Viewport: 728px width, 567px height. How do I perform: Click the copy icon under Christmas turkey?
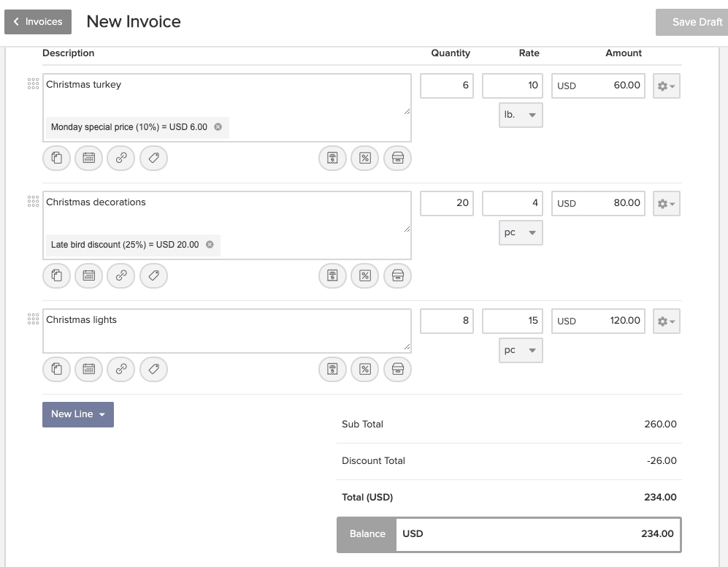click(57, 158)
